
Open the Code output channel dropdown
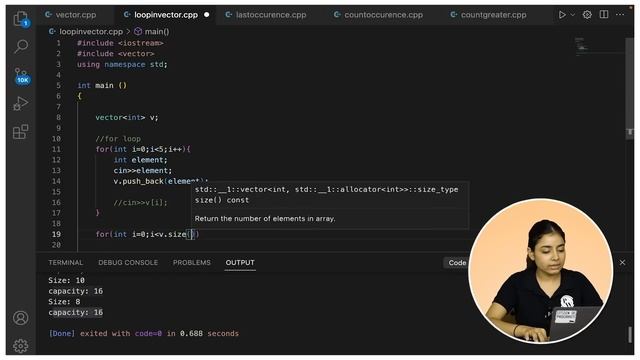(456, 263)
